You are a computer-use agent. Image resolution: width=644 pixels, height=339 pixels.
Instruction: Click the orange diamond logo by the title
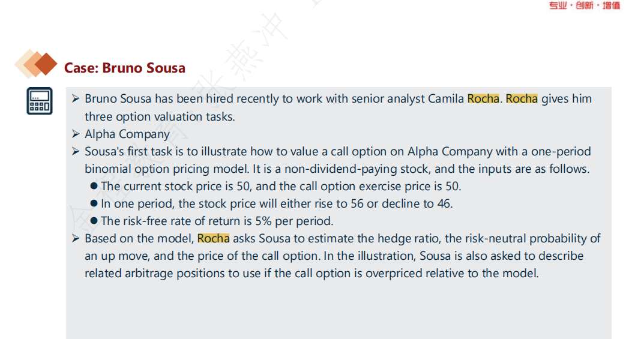36,64
